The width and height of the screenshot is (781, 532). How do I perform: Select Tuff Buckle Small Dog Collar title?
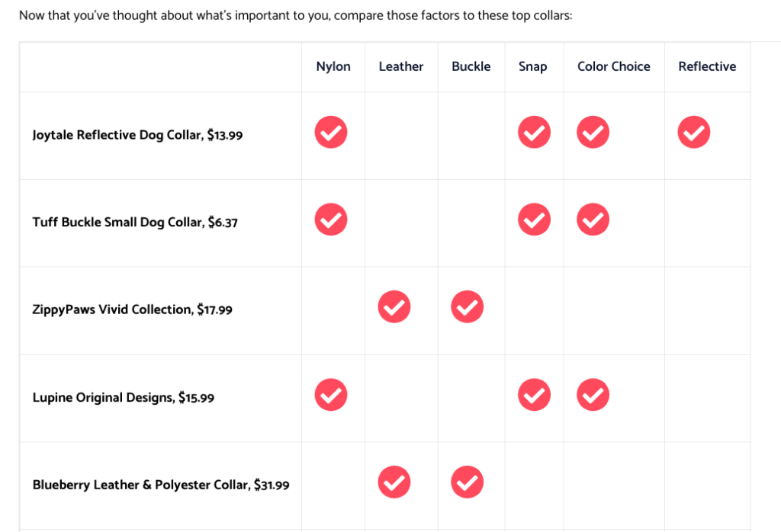(135, 222)
